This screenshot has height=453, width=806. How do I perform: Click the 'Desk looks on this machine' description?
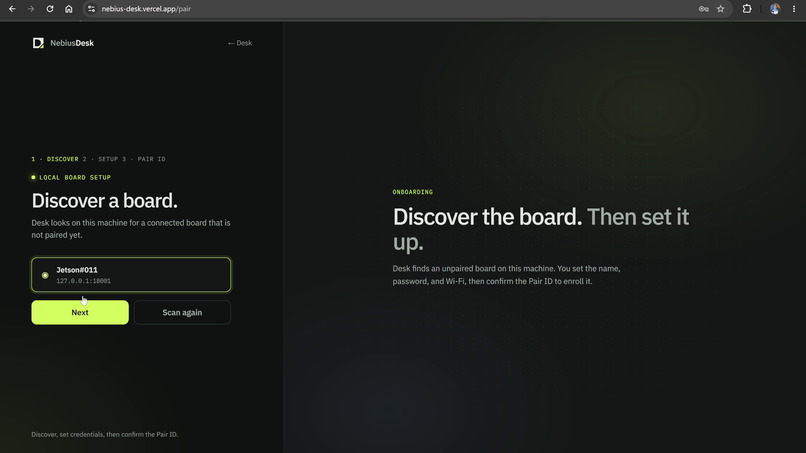[131, 229]
